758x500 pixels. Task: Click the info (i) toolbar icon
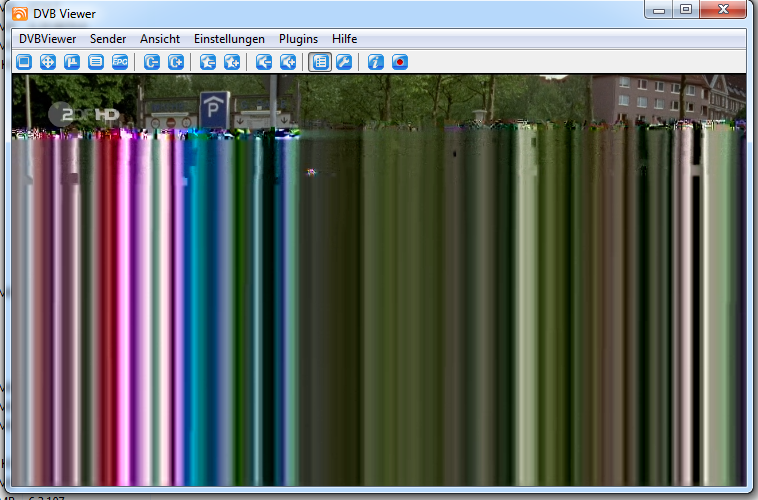tap(376, 62)
